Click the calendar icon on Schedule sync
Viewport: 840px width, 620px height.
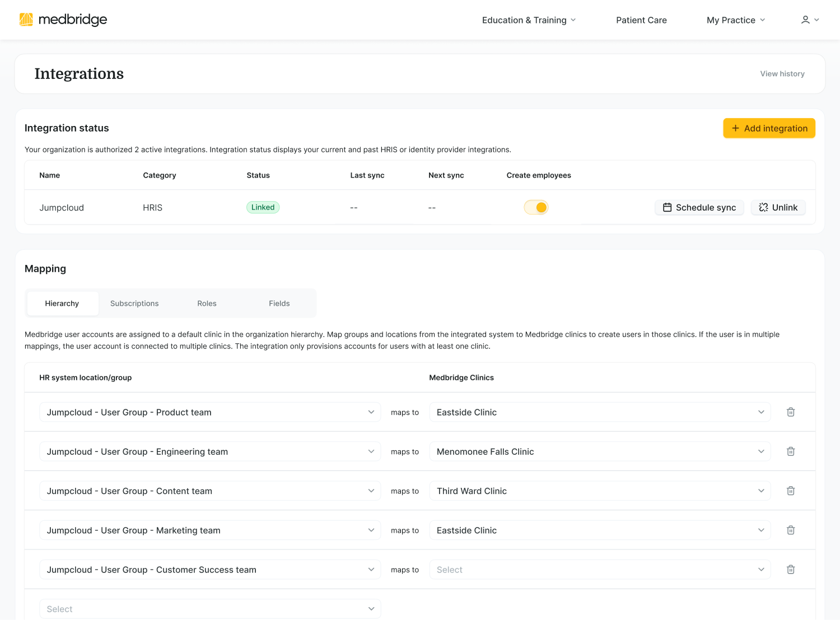[667, 207]
